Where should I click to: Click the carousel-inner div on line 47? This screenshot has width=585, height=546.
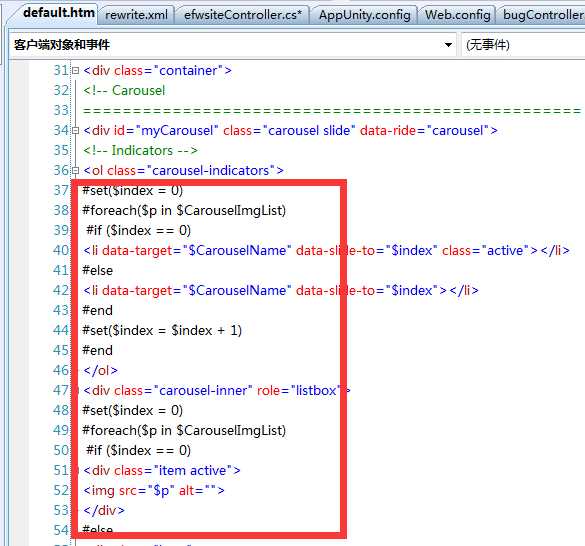click(217, 390)
